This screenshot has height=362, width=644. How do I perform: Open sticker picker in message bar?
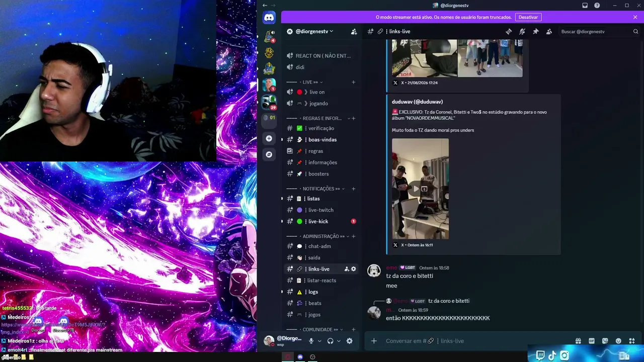coord(605,341)
